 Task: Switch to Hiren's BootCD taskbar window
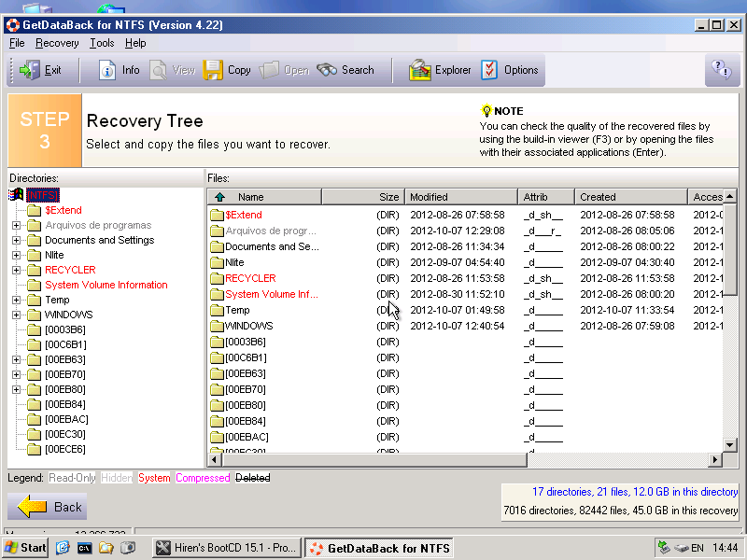227,548
